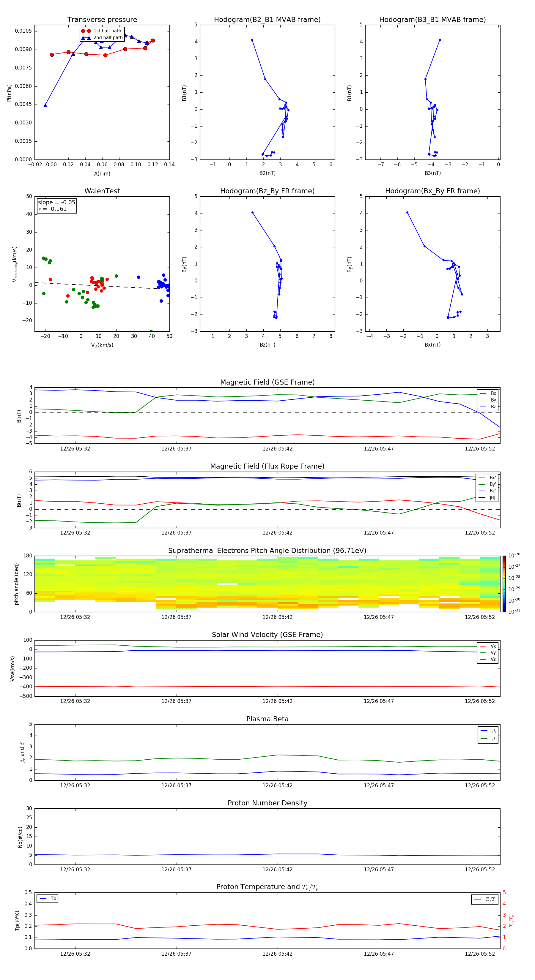The image size is (535, 980).
Task: Click the "Magnetic Field (Flux Rope Frame)" title
Action: coord(267,467)
